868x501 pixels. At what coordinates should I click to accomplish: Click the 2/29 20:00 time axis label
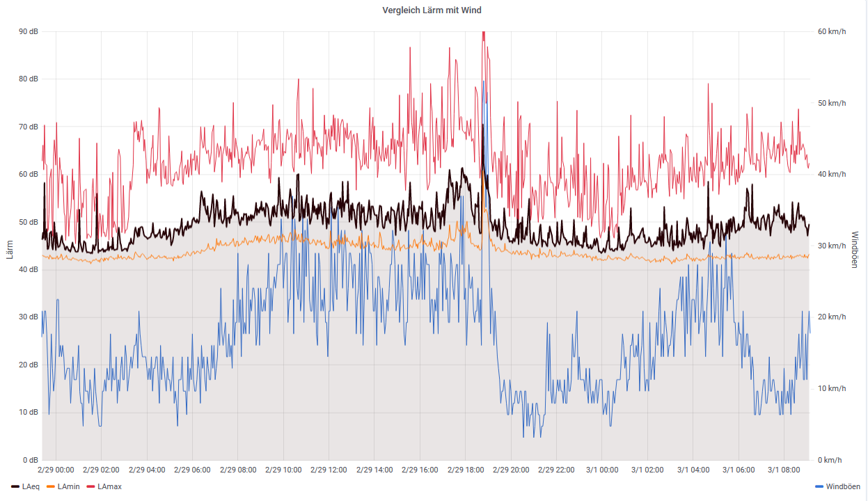(511, 470)
